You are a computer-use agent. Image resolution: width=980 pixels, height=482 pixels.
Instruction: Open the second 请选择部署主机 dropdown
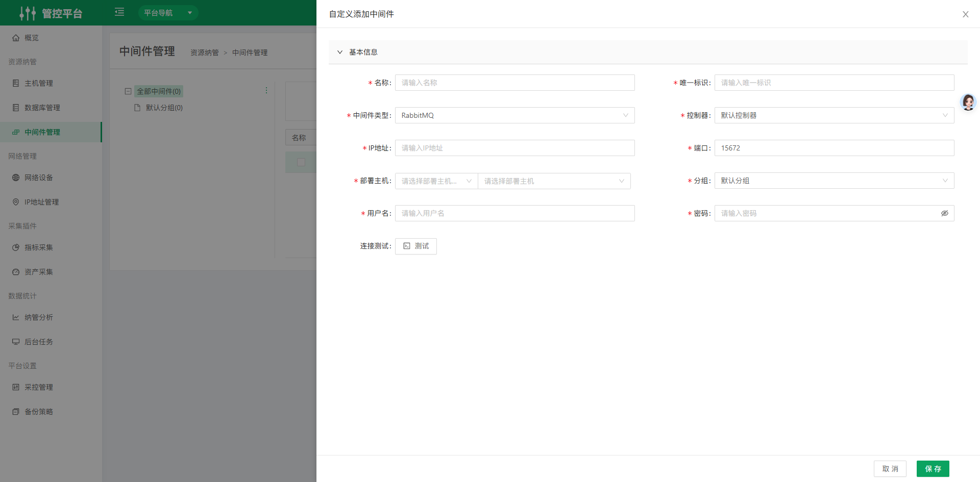coord(554,181)
